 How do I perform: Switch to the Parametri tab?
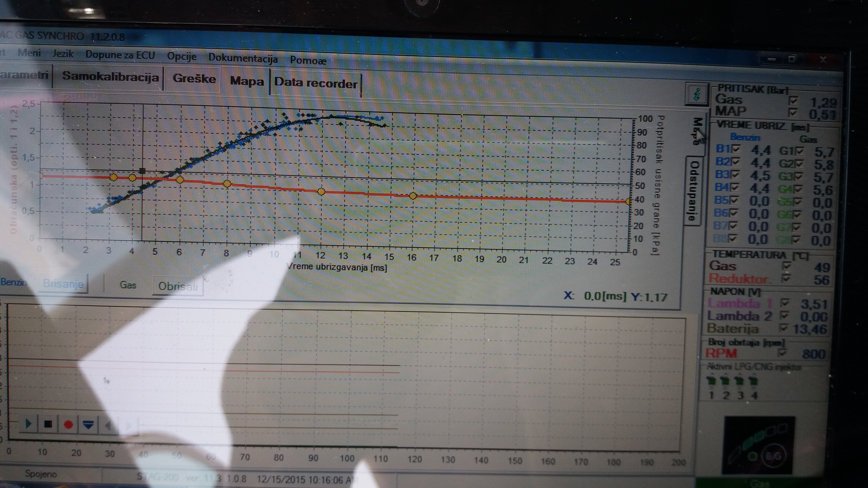[25, 75]
